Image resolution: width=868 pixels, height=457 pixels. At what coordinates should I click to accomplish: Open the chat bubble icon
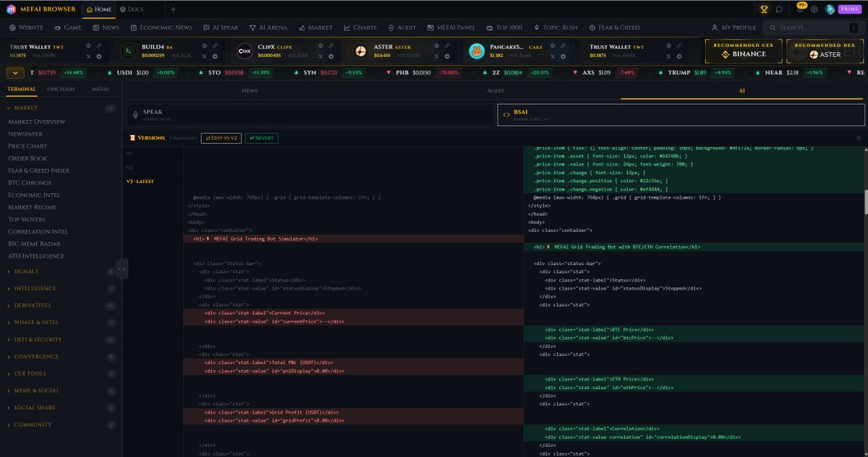click(x=779, y=9)
